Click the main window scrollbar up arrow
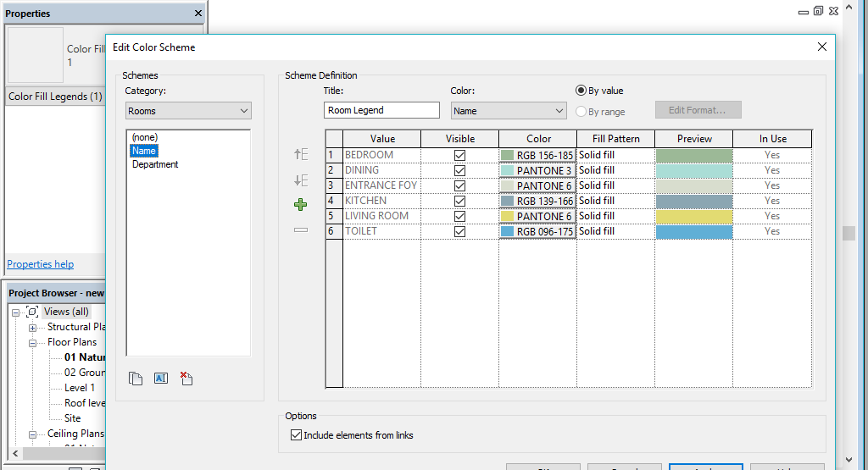 coord(849,7)
